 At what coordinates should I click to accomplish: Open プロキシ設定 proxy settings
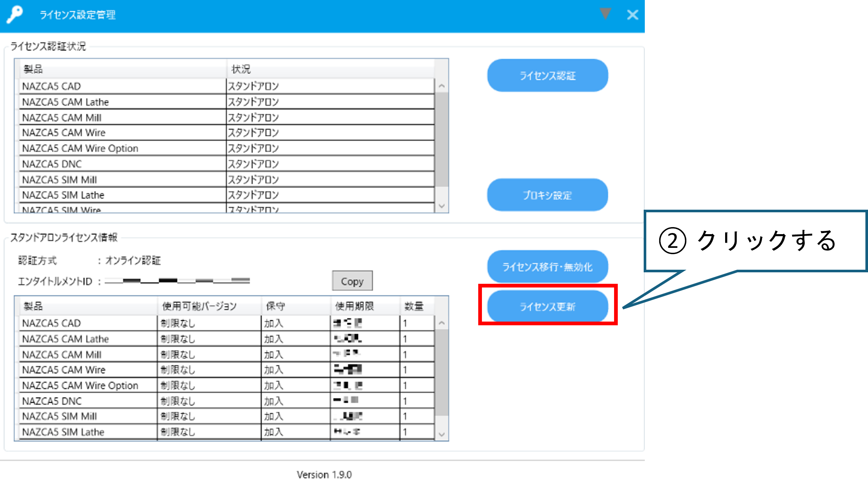547,195
